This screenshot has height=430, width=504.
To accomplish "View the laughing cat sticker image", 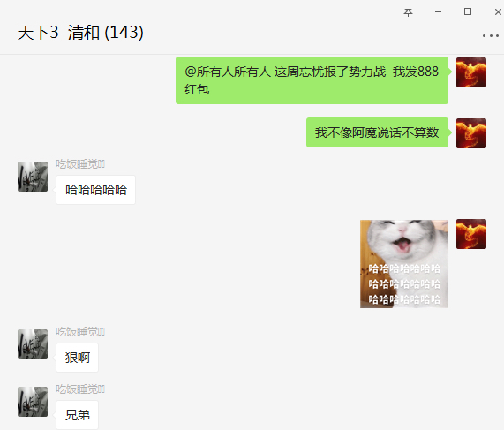I will coord(404,264).
